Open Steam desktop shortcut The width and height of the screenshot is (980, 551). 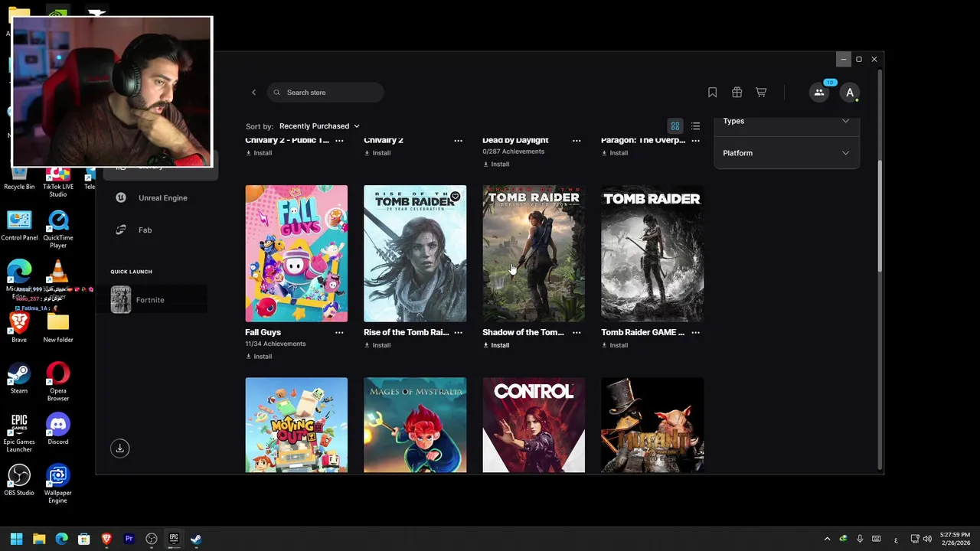[19, 379]
